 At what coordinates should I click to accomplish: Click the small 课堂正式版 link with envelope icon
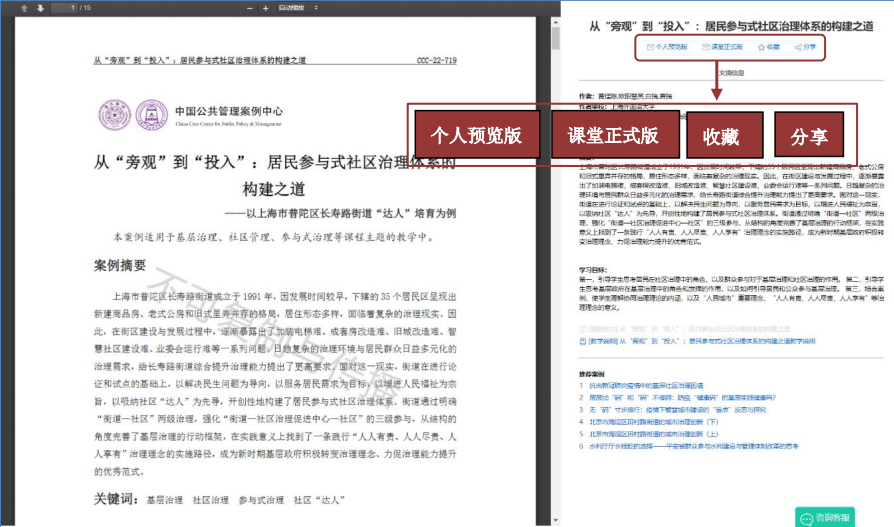point(722,47)
